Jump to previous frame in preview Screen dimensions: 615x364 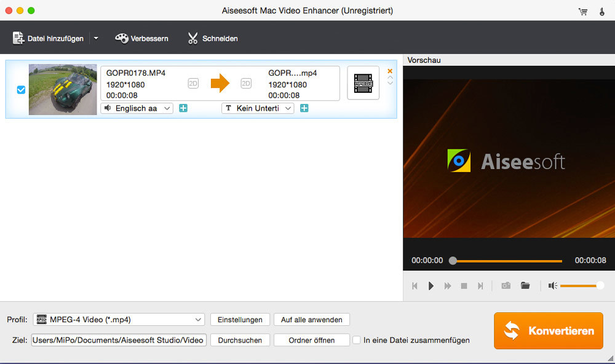415,286
